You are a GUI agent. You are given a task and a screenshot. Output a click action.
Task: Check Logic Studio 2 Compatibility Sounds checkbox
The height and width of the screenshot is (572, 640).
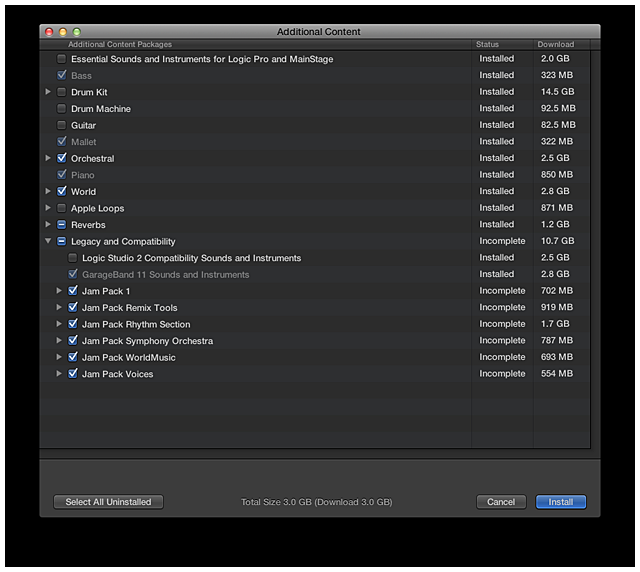tap(72, 258)
